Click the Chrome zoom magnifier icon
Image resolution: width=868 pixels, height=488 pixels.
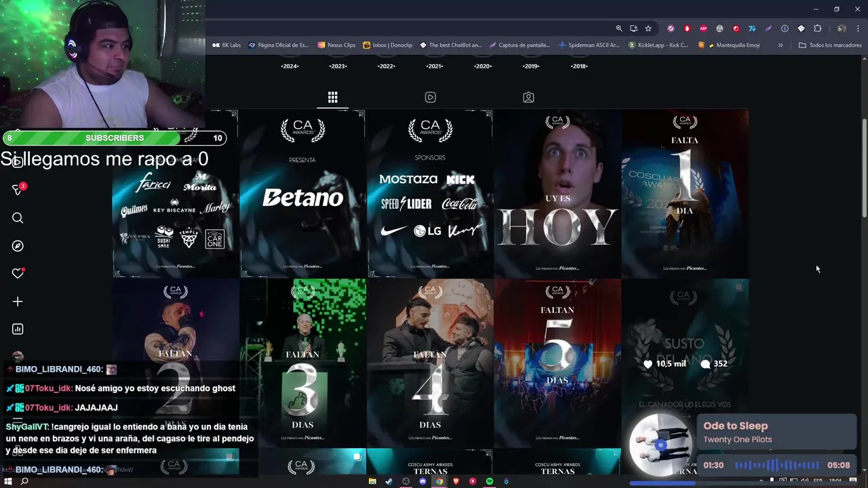coord(619,28)
